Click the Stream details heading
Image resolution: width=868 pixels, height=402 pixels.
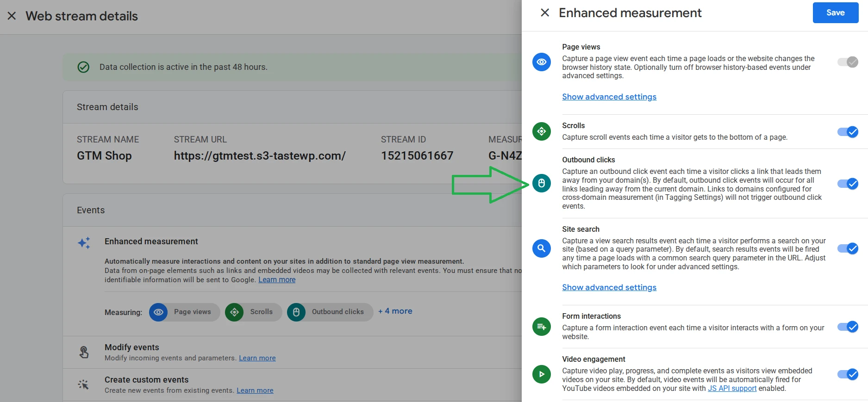tap(107, 107)
